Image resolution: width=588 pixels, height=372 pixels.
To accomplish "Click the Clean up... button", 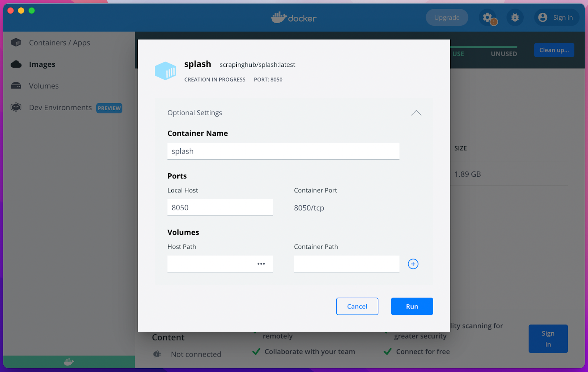I will pos(554,50).
